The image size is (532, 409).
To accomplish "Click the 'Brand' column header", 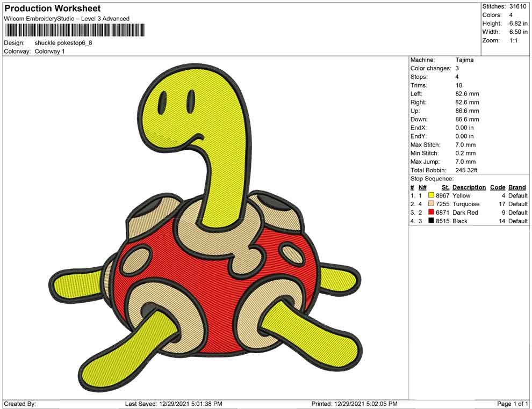I will coord(517,187).
